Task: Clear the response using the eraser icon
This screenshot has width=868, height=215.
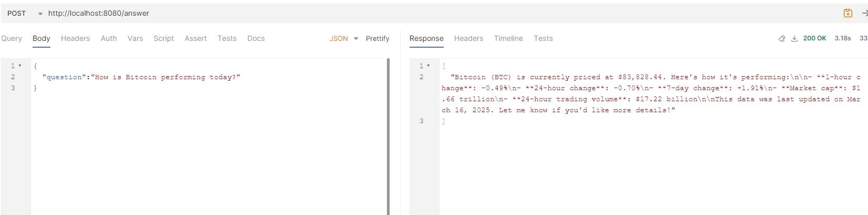Action: click(x=782, y=38)
